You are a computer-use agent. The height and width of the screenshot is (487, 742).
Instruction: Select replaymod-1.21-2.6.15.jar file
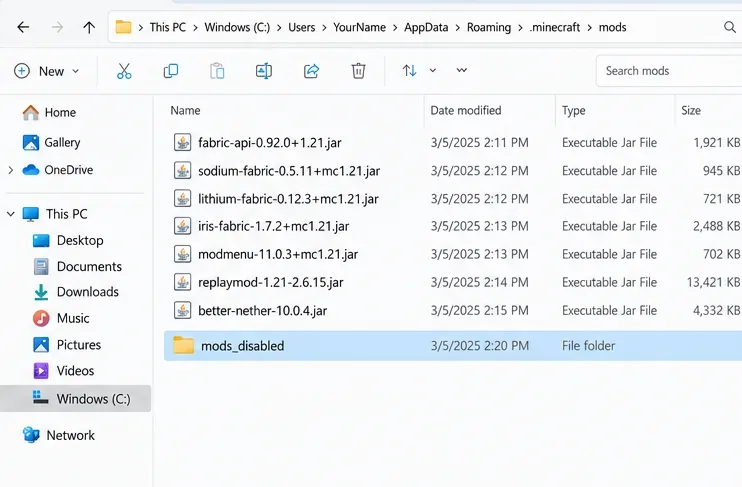(x=271, y=283)
